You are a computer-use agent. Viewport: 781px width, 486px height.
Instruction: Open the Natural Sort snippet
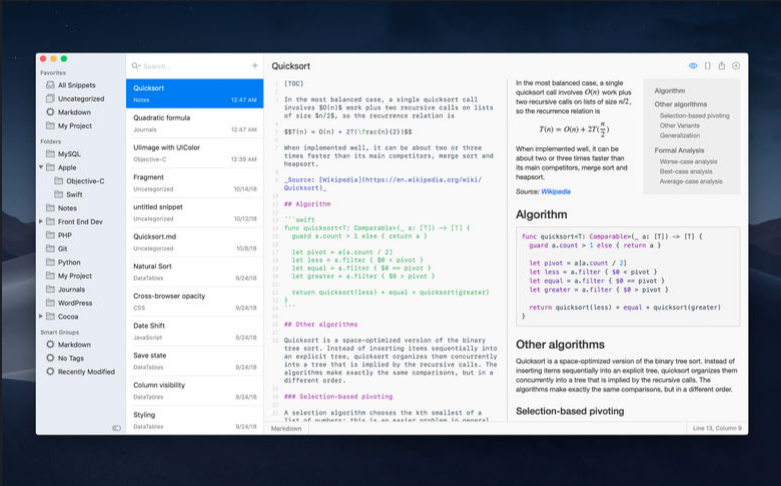195,272
